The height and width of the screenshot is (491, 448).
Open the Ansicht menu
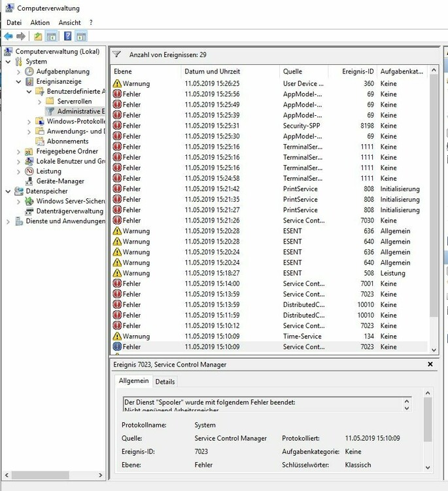pyautogui.click(x=70, y=22)
